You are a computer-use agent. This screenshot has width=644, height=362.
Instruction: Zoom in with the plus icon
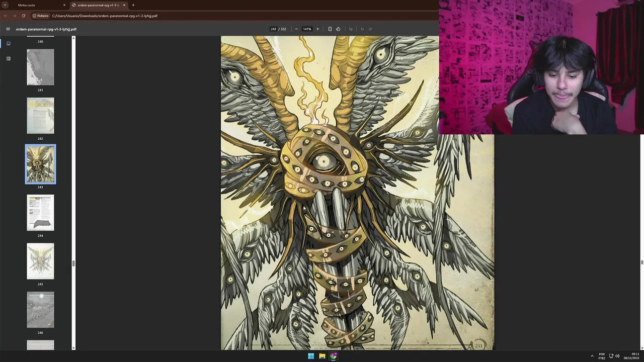click(317, 29)
